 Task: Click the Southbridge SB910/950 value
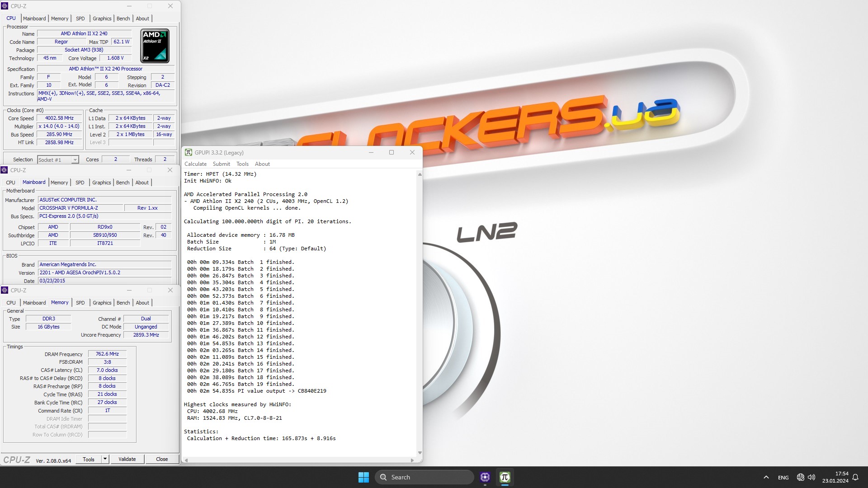click(105, 235)
